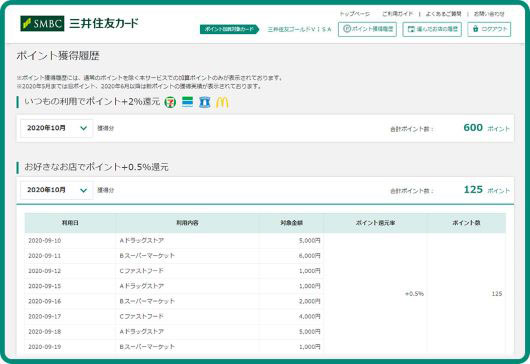Click the 6,000円 amount in 2020-09-11 row

(x=310, y=256)
